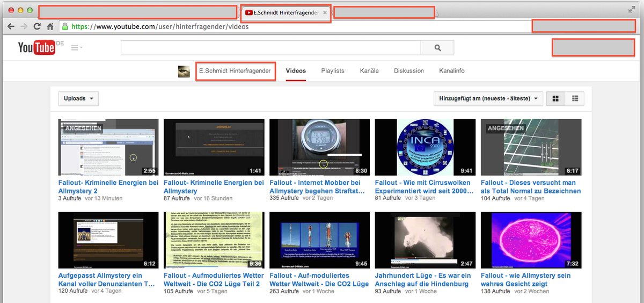Reload the page with the refresh icon
Screen dimensions: 644x303
37,26
